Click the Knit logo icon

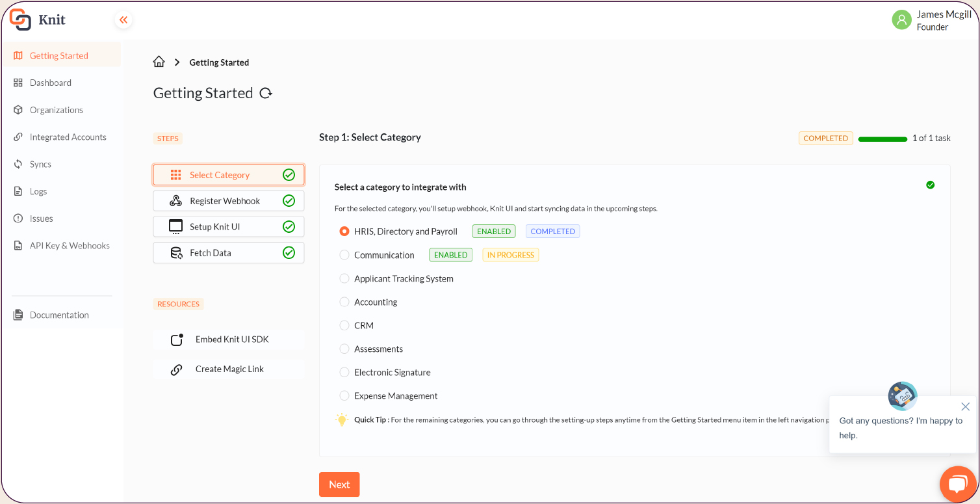click(x=20, y=20)
